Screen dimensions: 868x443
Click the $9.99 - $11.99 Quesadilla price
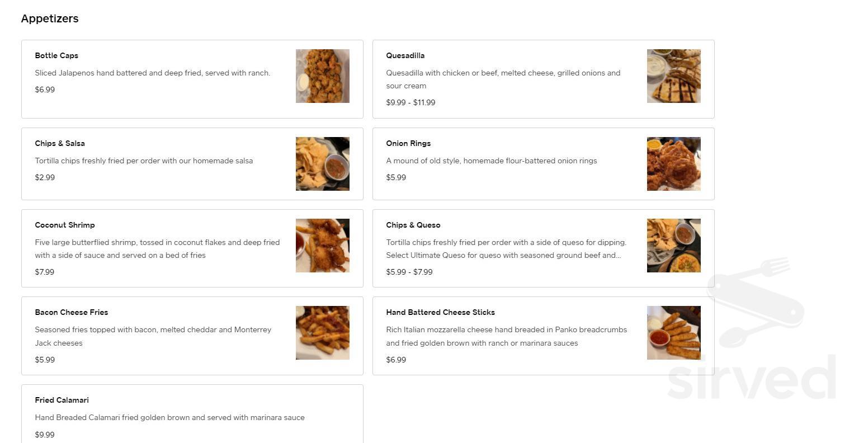411,102
